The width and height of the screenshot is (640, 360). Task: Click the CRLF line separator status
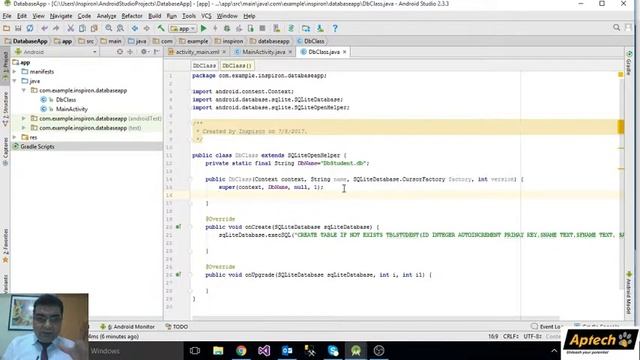(511, 336)
